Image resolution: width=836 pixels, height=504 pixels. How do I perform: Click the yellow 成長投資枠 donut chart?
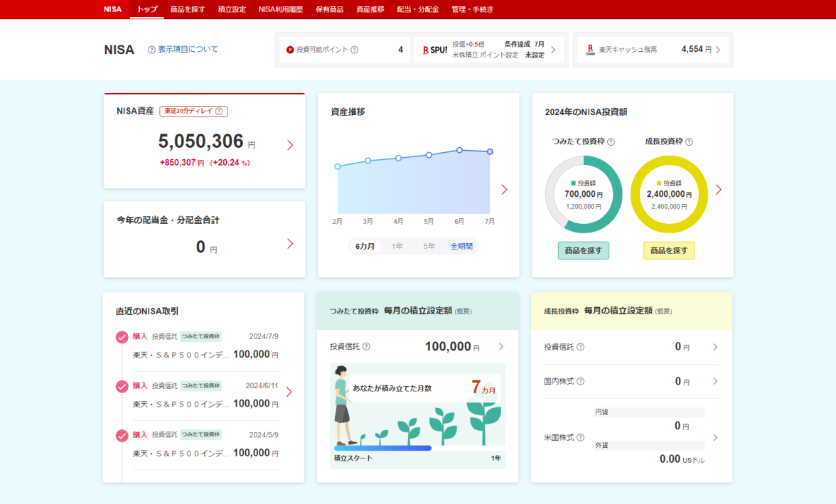[669, 194]
